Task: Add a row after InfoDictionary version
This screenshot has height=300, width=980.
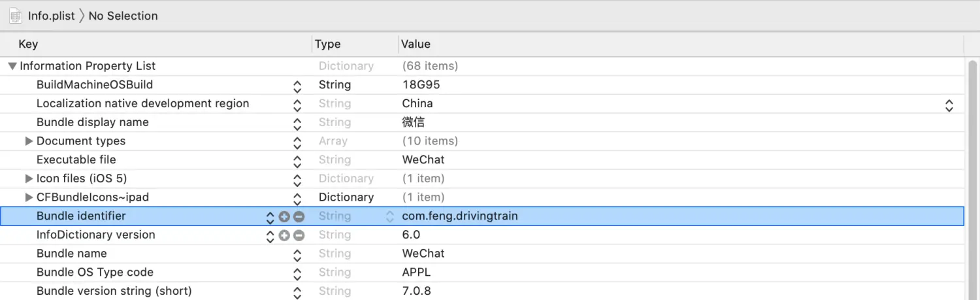Action: tap(284, 235)
